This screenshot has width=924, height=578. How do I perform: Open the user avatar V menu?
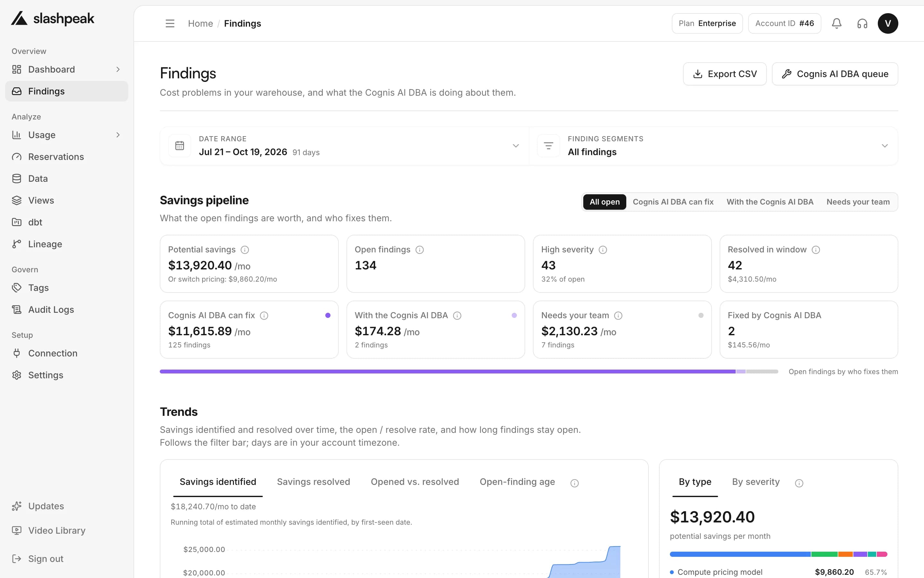pos(888,23)
